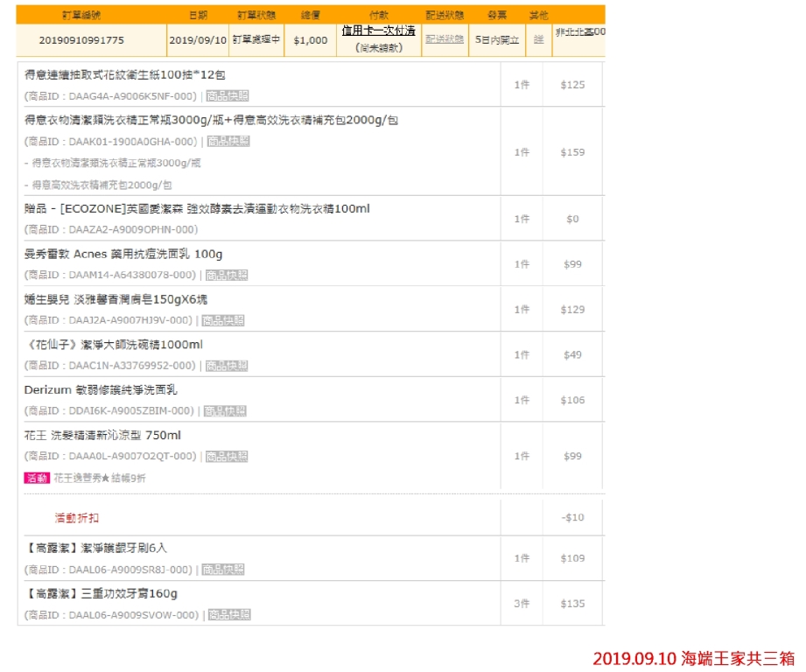View 商品快照 for 曼秀雷敦 Acnes 洗面乳

point(227,275)
